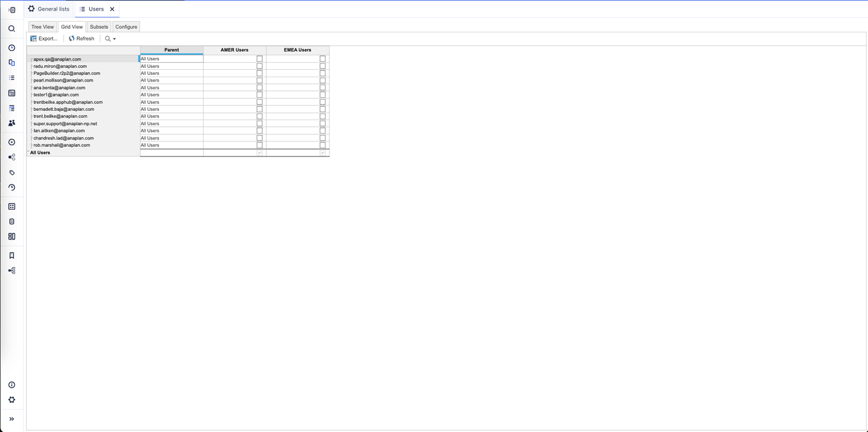Click Parent cell for apex.qa@anaplan.com
868x432 pixels.
pos(172,59)
